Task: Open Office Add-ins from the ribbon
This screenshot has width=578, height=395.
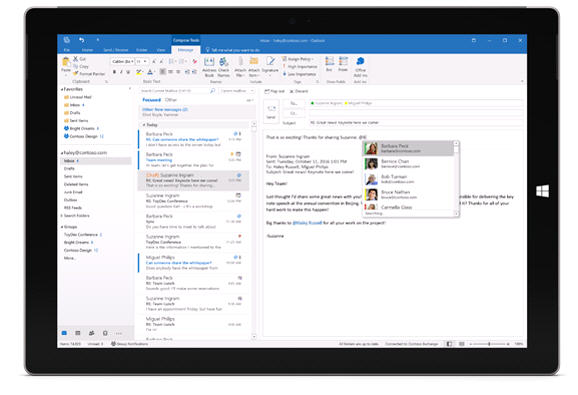Action: 360,67
